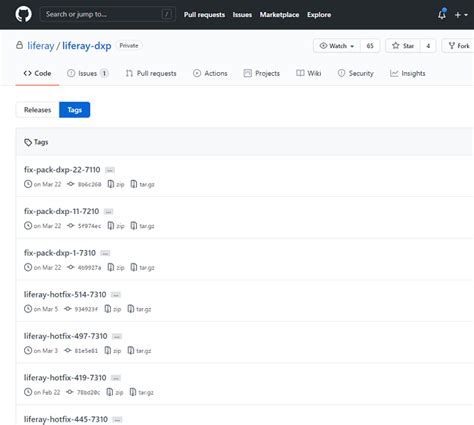The height and width of the screenshot is (425, 474).
Task: Open commit 8b6c268
Action: (84, 184)
